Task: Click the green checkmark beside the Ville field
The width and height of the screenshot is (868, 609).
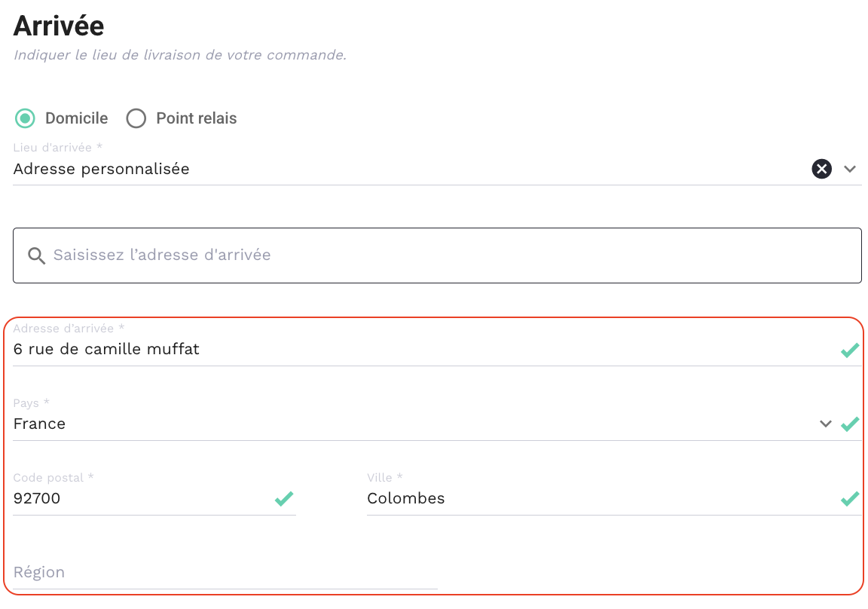Action: click(850, 498)
